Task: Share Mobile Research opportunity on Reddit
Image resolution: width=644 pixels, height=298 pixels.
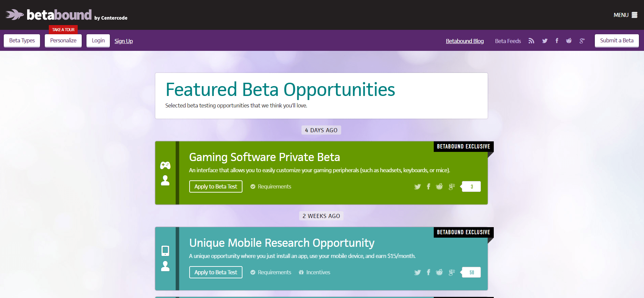Action: tap(439, 272)
